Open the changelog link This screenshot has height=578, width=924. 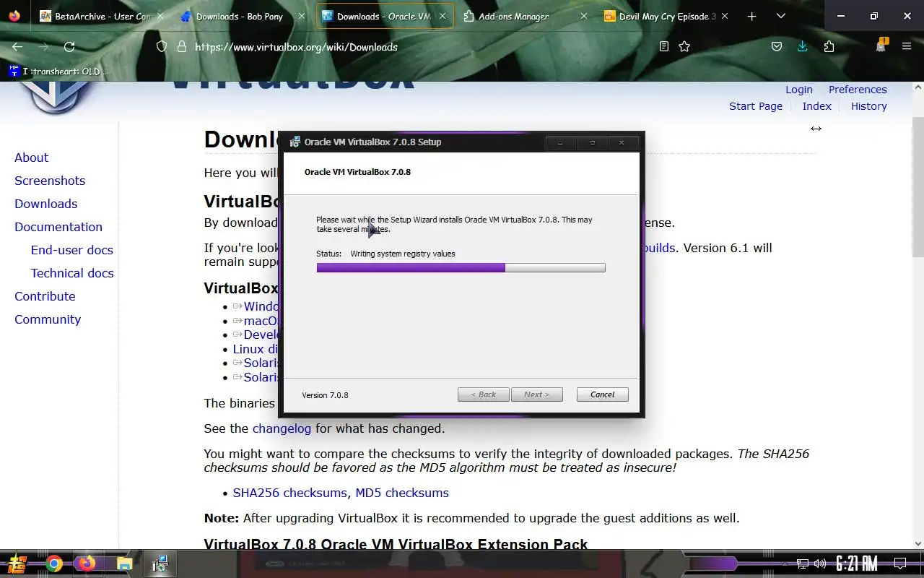coord(282,428)
